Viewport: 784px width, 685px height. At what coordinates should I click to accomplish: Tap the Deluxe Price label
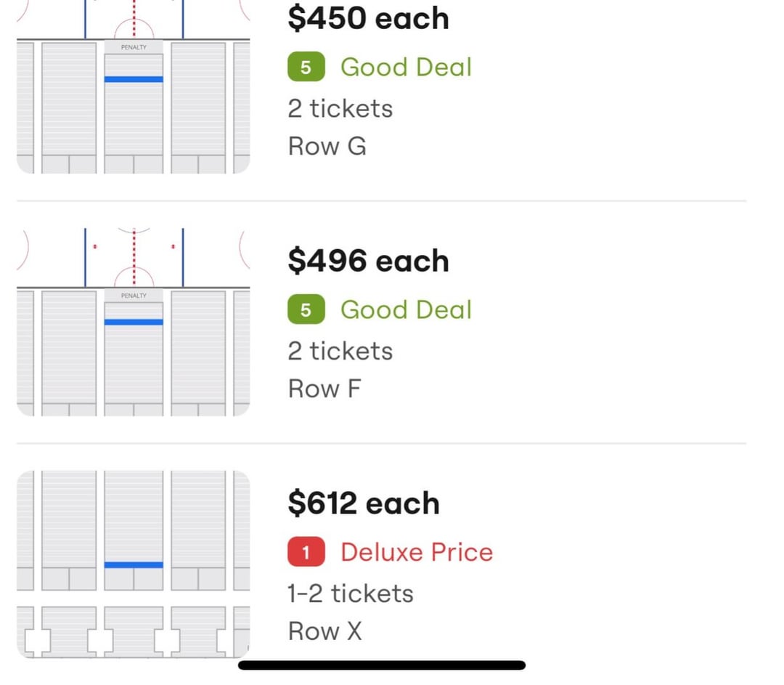pos(417,552)
